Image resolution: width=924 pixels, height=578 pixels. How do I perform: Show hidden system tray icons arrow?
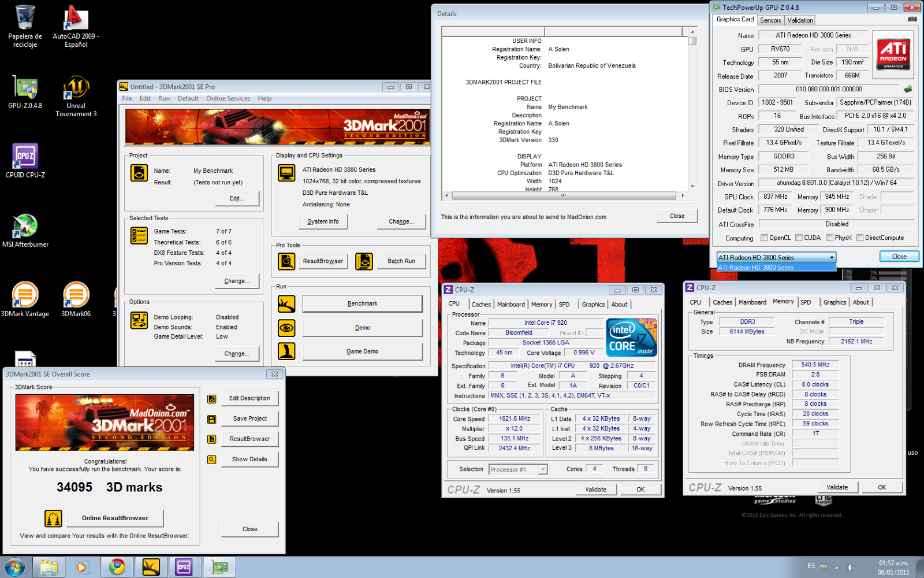point(837,567)
